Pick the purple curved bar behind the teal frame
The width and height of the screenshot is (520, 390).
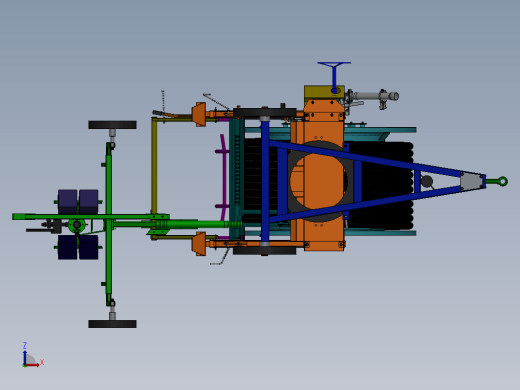[223, 179]
